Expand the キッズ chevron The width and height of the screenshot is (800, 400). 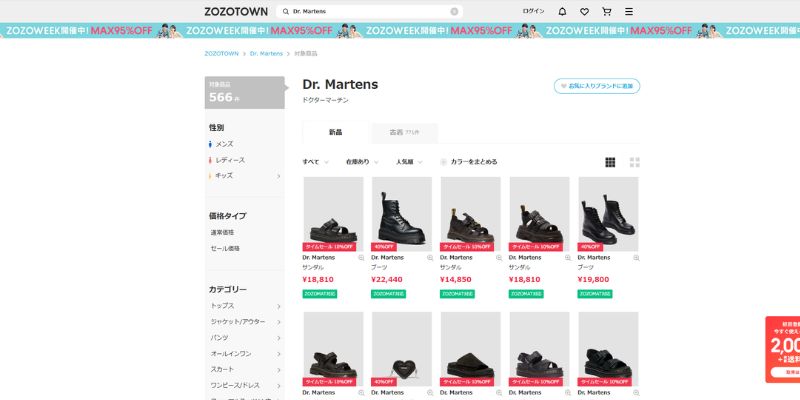click(x=279, y=176)
